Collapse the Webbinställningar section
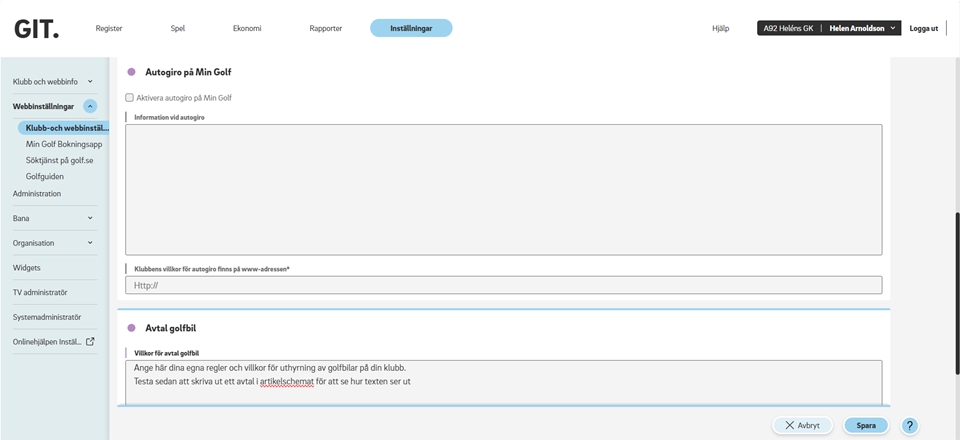This screenshot has width=960, height=440. (90, 106)
